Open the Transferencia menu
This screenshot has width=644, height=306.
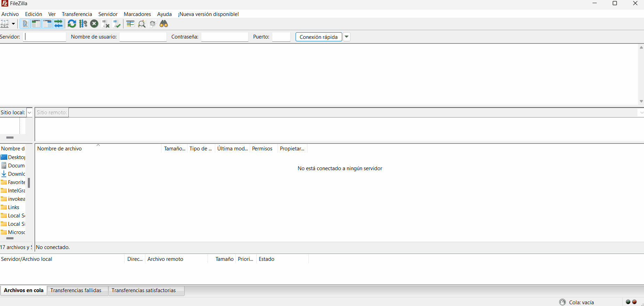click(x=77, y=14)
